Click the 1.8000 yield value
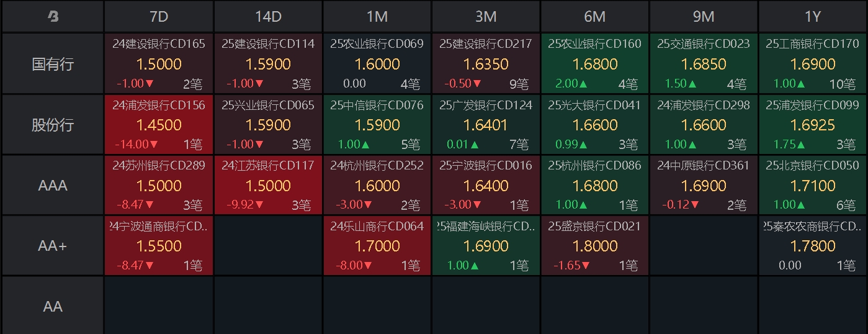The image size is (868, 334). pos(595,246)
